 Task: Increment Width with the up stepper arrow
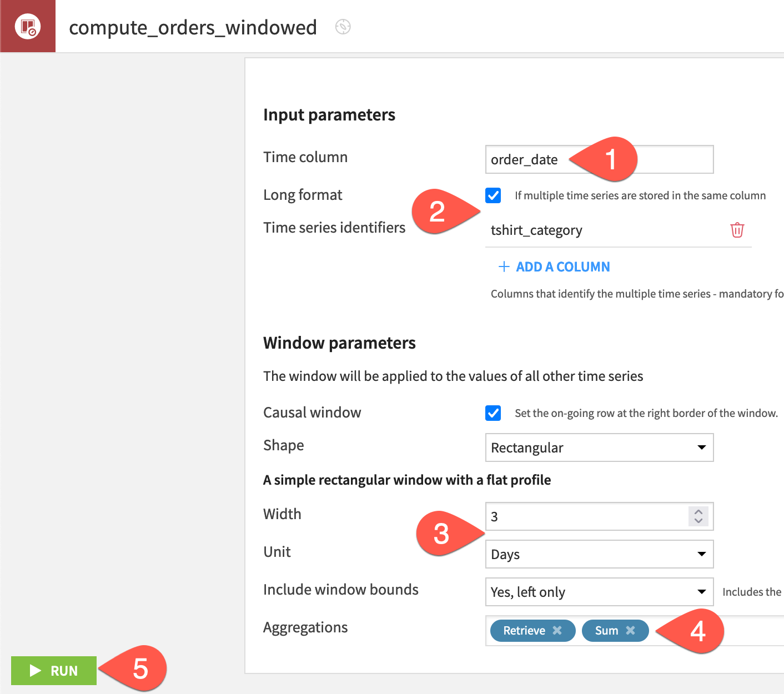point(698,512)
